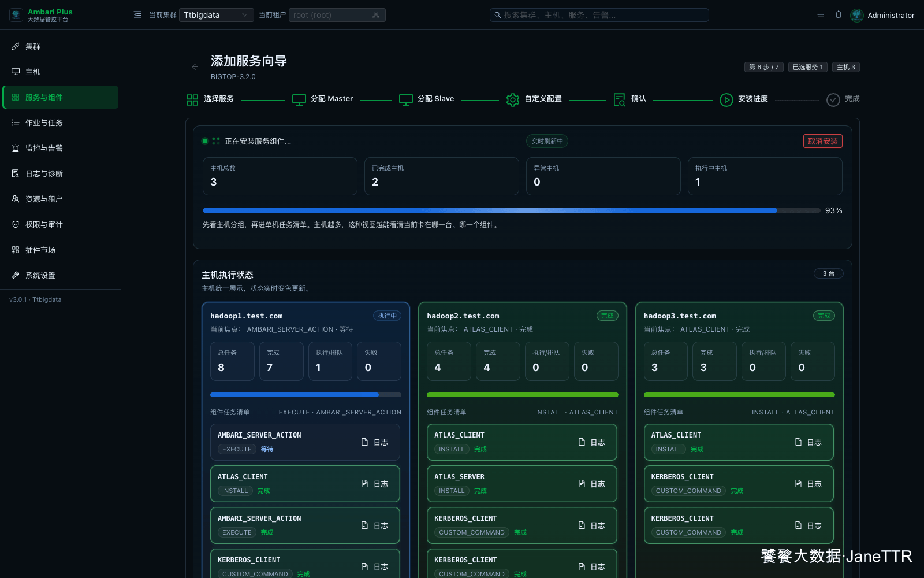Open the current cluster dropdown Ttbigdata

coord(217,15)
